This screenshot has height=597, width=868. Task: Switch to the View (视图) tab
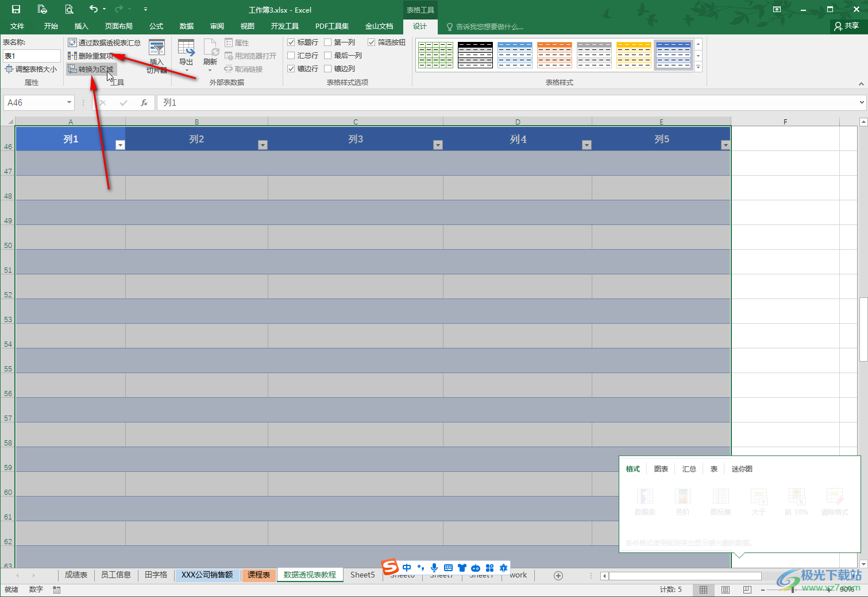point(248,26)
